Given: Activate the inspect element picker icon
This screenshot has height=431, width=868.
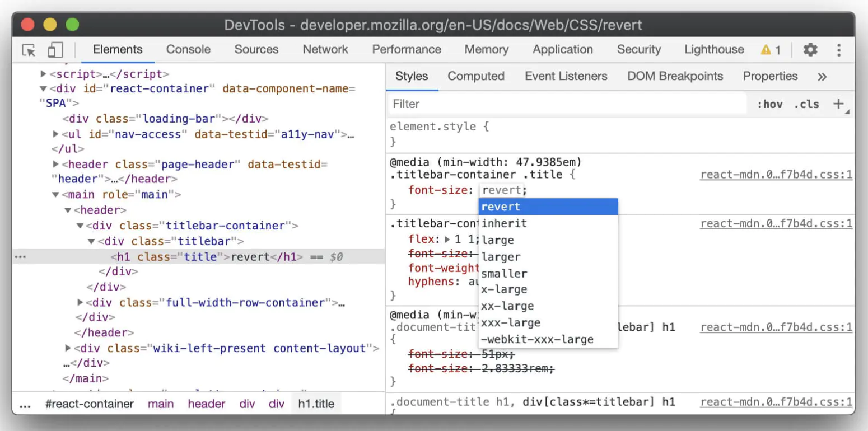Looking at the screenshot, I should (x=29, y=50).
